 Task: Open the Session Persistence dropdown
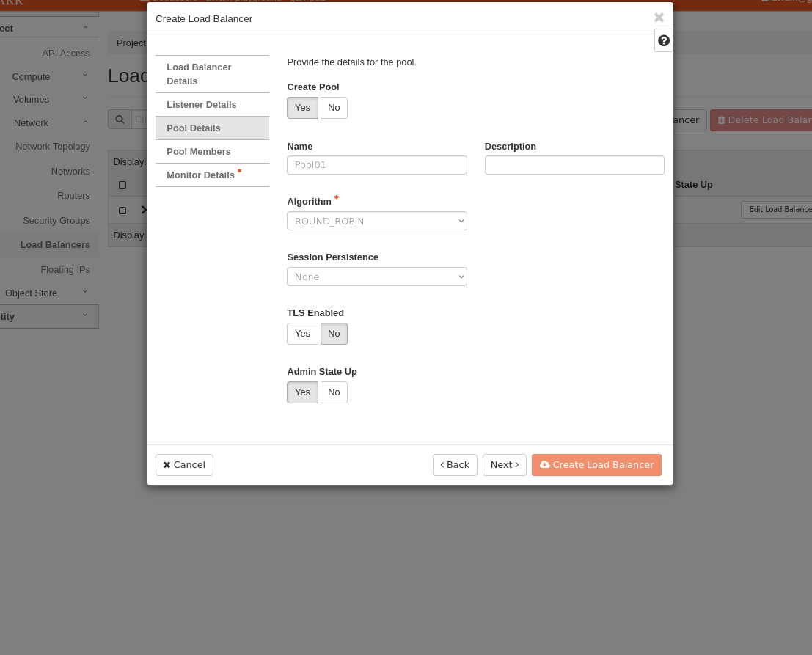point(376,277)
